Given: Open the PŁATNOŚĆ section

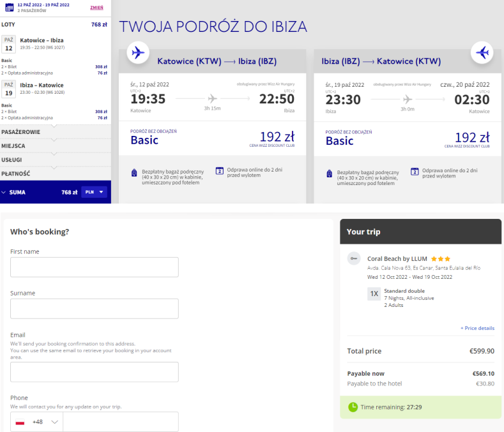Looking at the screenshot, I should [x=56, y=174].
